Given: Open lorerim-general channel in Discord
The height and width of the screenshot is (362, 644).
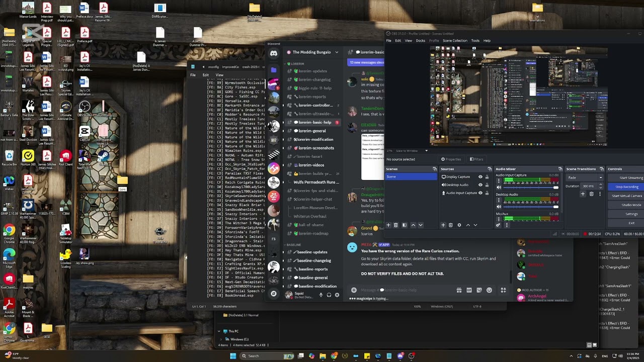Looking at the screenshot, I should point(312,131).
